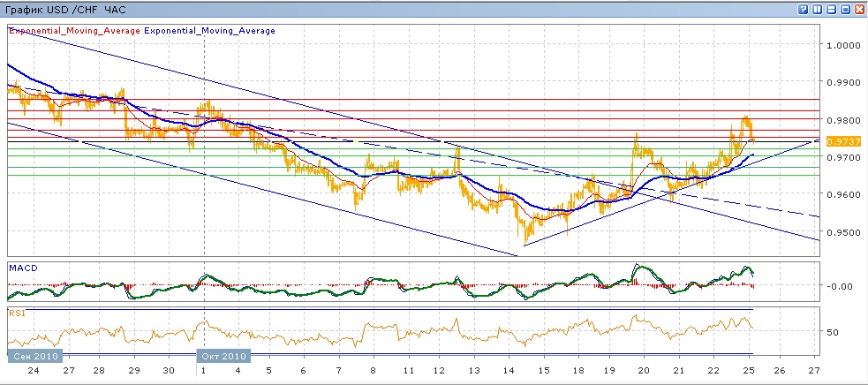Click the 'График USD/CHF ЧАС' window title

(x=66, y=9)
